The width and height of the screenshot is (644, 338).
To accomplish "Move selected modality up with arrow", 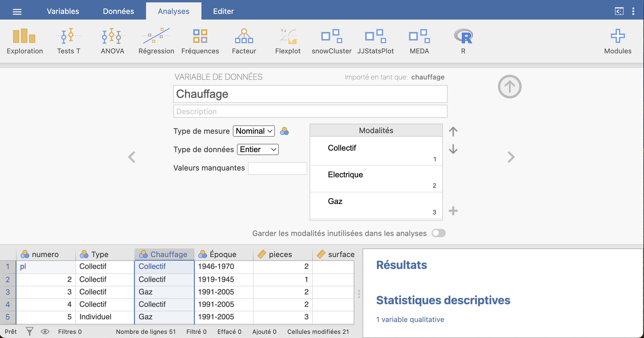I will (x=453, y=132).
